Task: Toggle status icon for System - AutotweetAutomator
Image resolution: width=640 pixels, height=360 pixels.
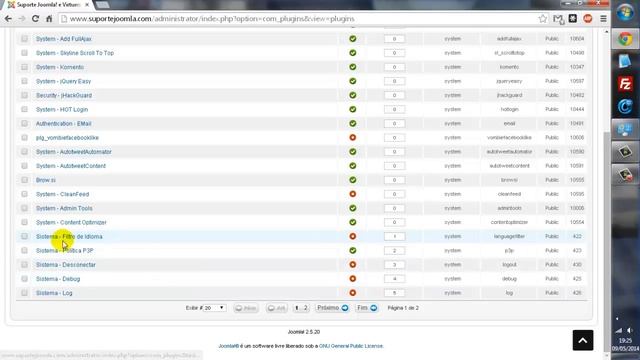Action: [x=353, y=152]
